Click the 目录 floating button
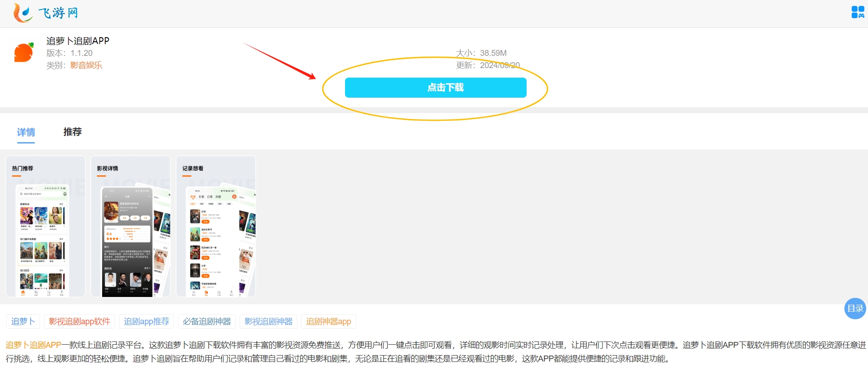868x366 pixels. [855, 309]
